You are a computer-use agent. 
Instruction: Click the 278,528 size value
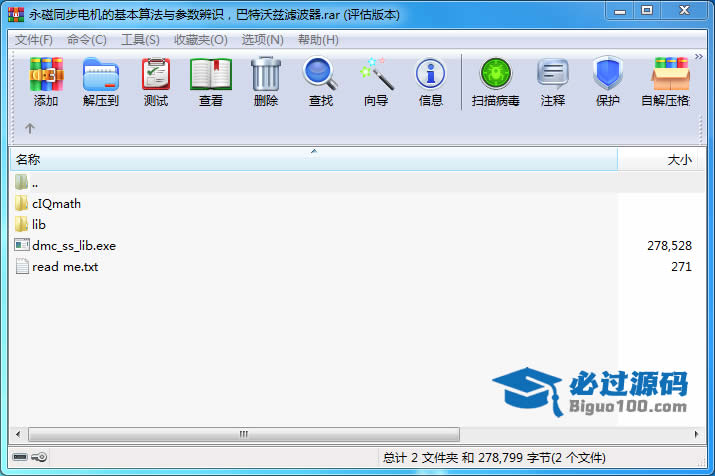coord(669,246)
